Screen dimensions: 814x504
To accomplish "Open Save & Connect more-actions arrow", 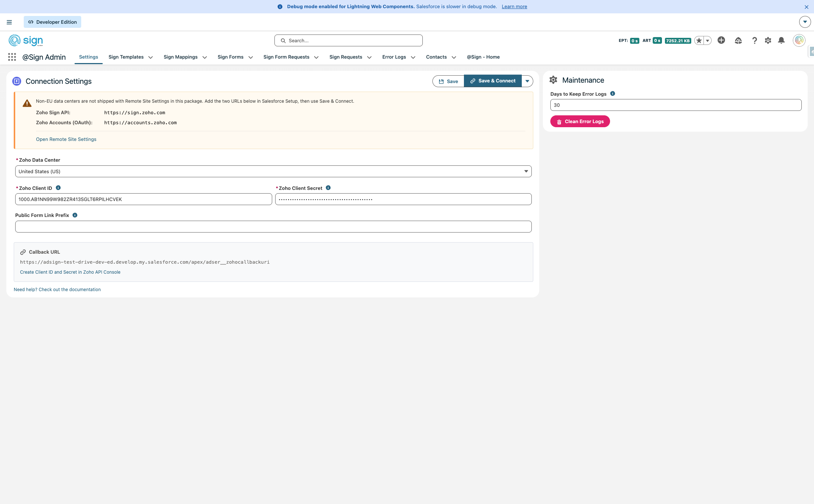I will point(527,81).
